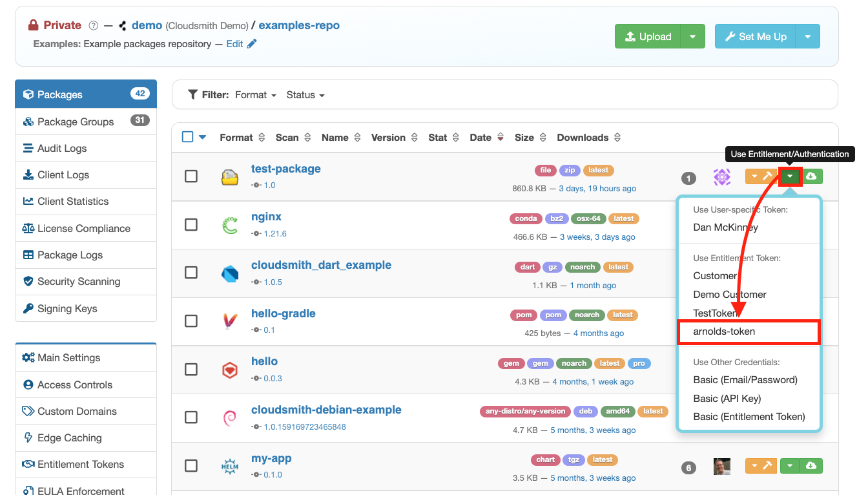This screenshot has height=495, width=868.
Task: Sort by Name column arrows icon
Action: click(x=357, y=138)
